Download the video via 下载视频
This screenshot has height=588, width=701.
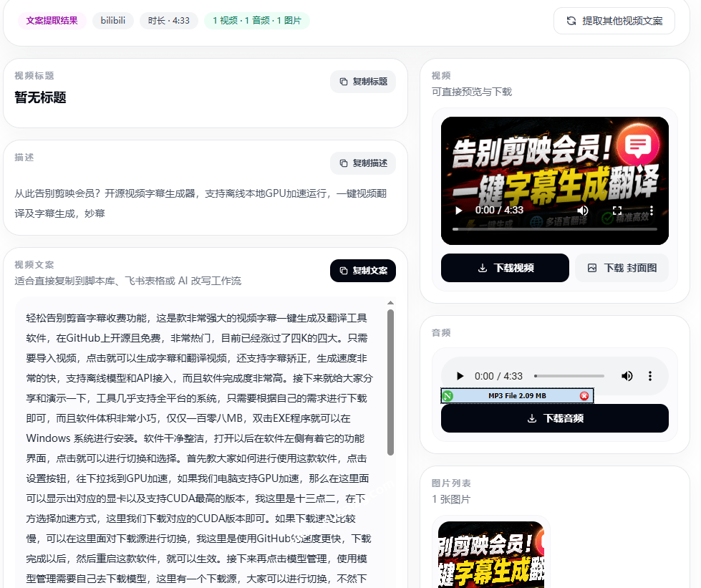[505, 269]
